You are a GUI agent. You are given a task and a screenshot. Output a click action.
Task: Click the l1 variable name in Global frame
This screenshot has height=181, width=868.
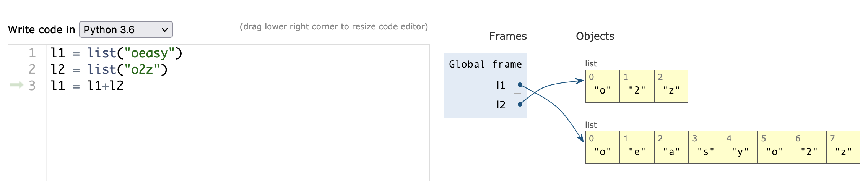point(501,86)
